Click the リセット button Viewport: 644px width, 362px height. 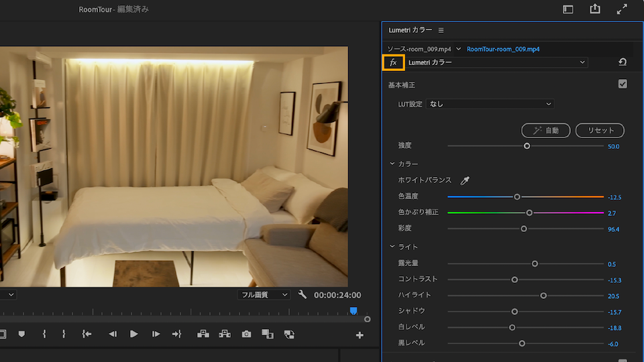pos(600,130)
